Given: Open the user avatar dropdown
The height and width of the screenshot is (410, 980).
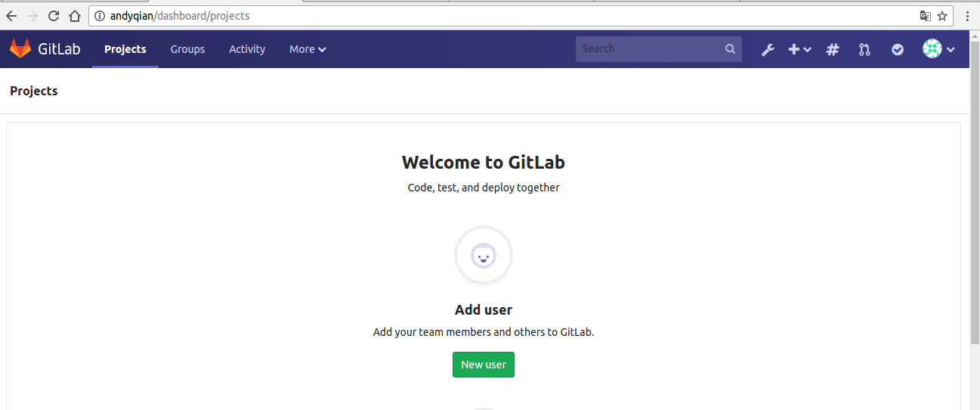Looking at the screenshot, I should (x=938, y=49).
